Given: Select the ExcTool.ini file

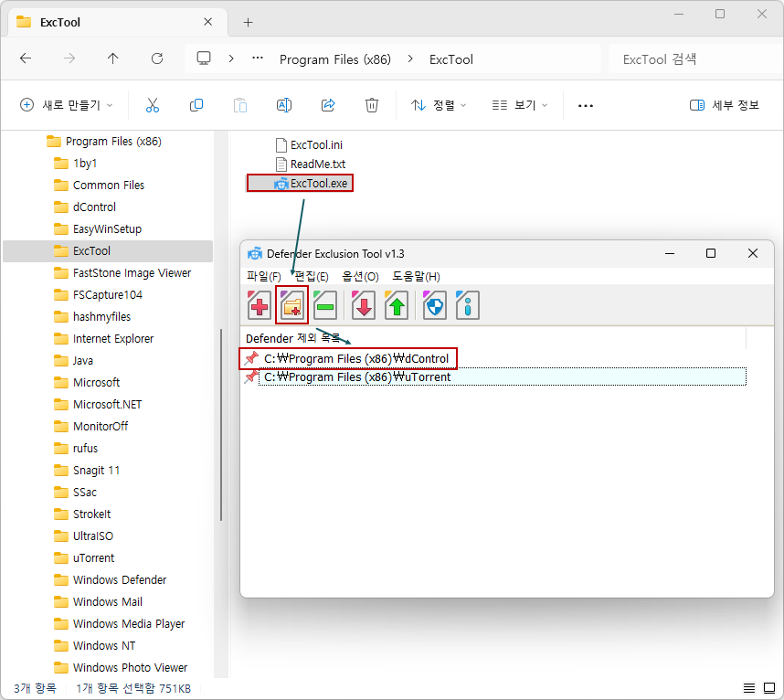Looking at the screenshot, I should (x=309, y=145).
